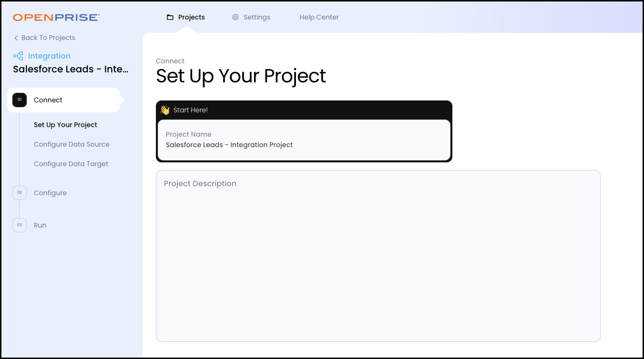Click the Openprise logo
Screen dimensions: 644x359
point(56,18)
